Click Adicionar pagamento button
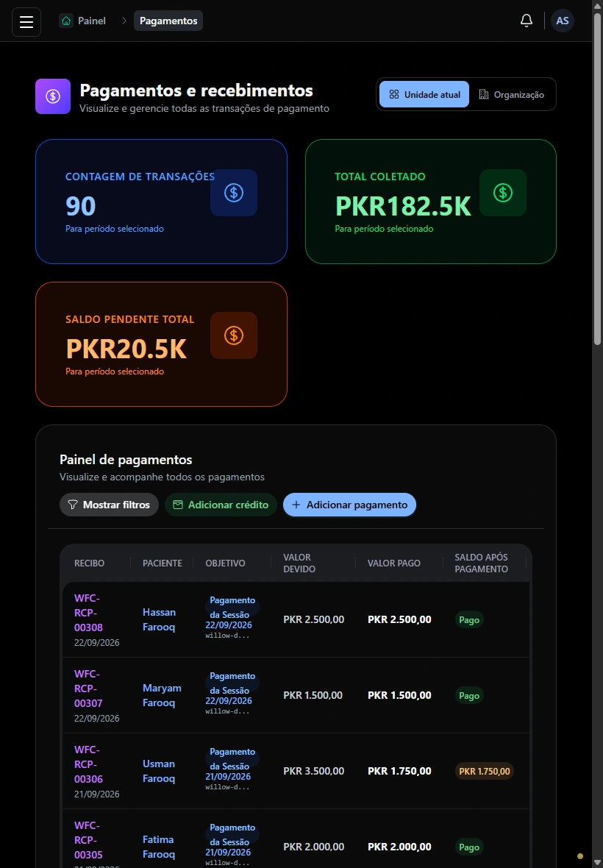The image size is (603, 868). click(349, 505)
